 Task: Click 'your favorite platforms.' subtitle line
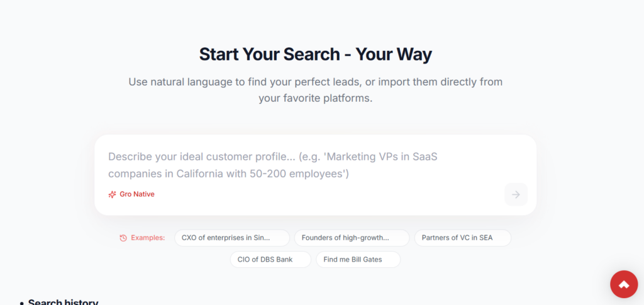tap(316, 98)
